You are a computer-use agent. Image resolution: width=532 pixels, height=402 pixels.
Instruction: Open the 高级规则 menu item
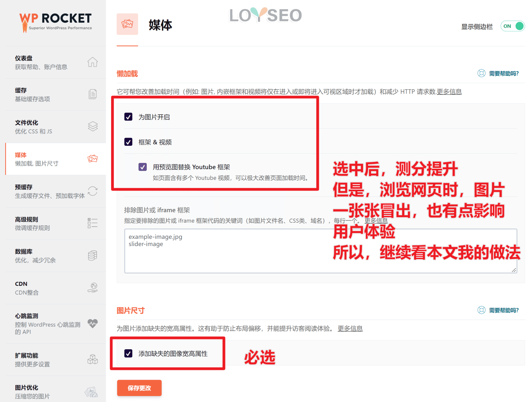pos(56,223)
